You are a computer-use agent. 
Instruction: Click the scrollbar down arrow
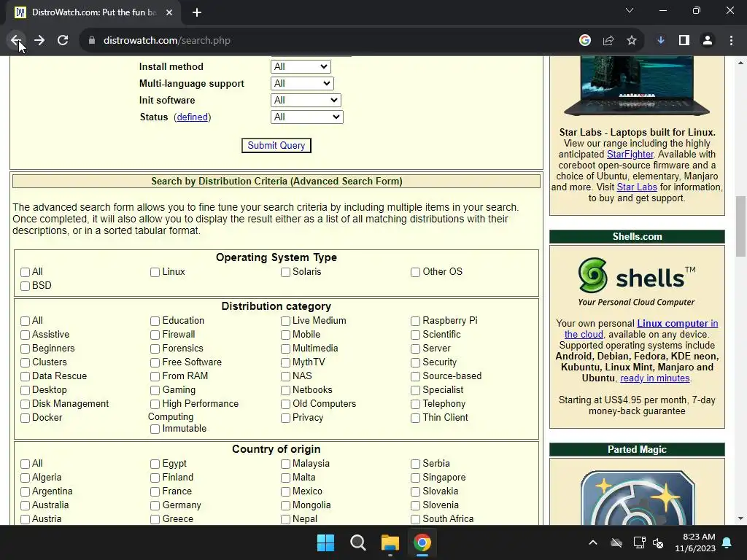point(740,518)
